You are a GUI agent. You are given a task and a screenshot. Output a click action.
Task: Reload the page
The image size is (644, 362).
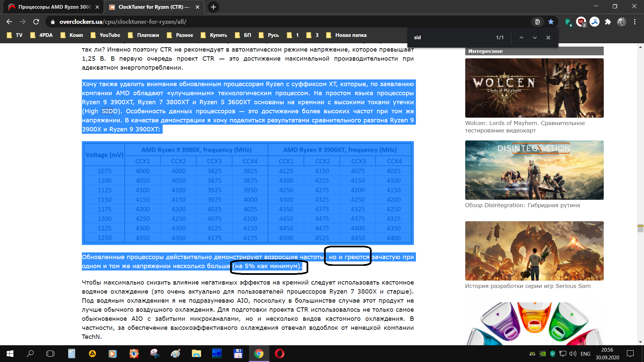pos(36,22)
